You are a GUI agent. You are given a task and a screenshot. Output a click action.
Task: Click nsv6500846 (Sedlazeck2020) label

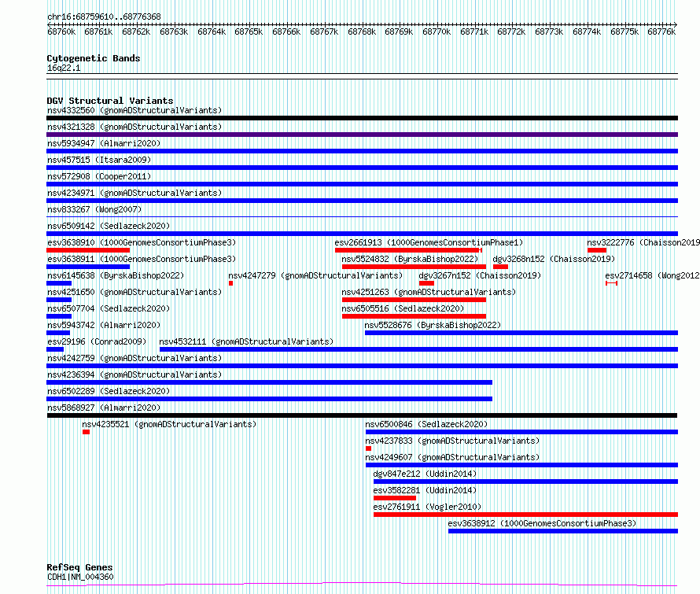pos(426,424)
